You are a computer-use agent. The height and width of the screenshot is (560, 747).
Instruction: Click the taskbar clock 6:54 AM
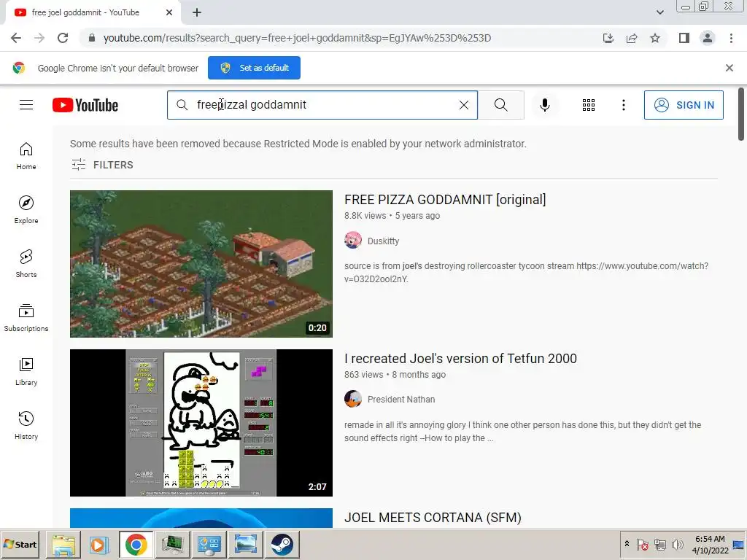point(710,539)
